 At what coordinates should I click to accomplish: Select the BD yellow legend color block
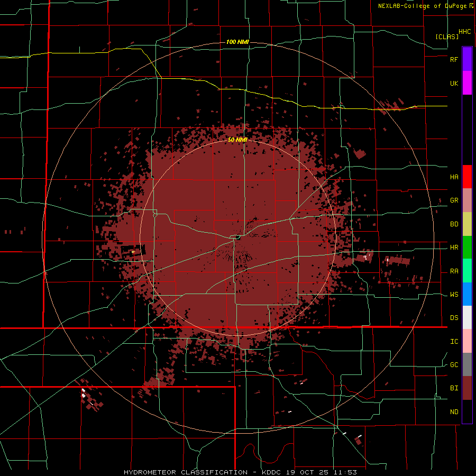click(x=467, y=224)
